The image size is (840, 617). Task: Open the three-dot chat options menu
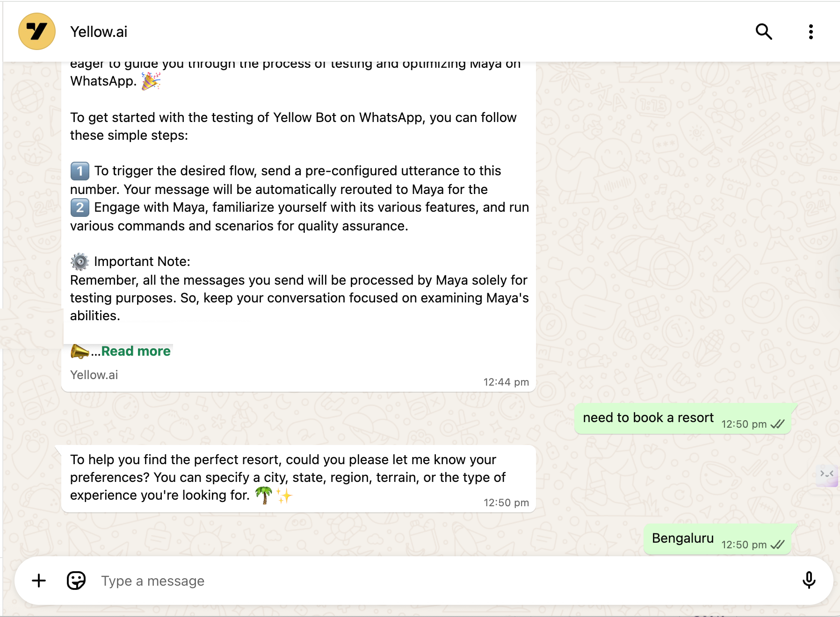(x=811, y=32)
